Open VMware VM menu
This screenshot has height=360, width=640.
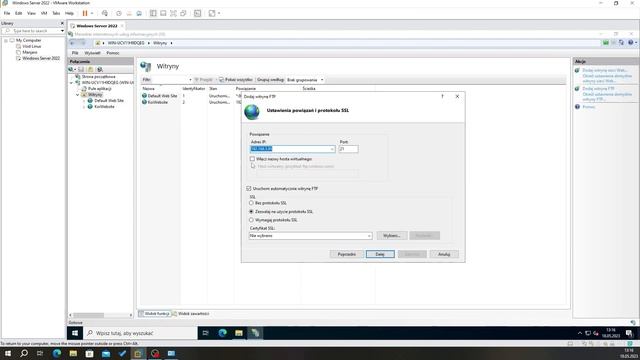tap(44, 13)
